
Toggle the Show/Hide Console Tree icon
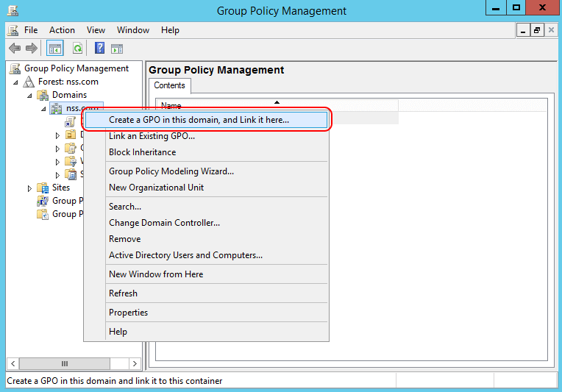coord(54,49)
